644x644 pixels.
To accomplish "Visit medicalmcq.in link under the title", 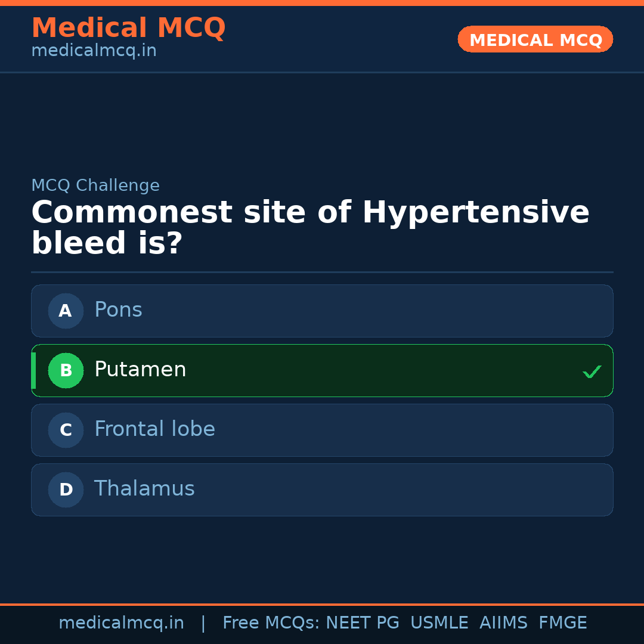I will 94,51.
